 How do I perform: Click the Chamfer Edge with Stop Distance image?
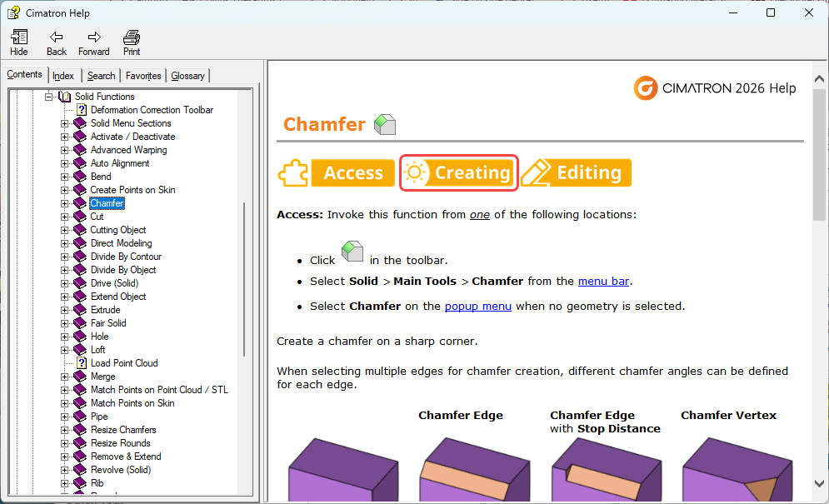click(x=607, y=469)
